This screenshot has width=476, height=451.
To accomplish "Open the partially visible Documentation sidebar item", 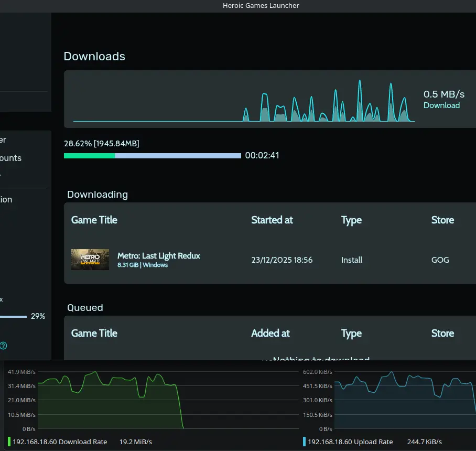I will [6, 199].
